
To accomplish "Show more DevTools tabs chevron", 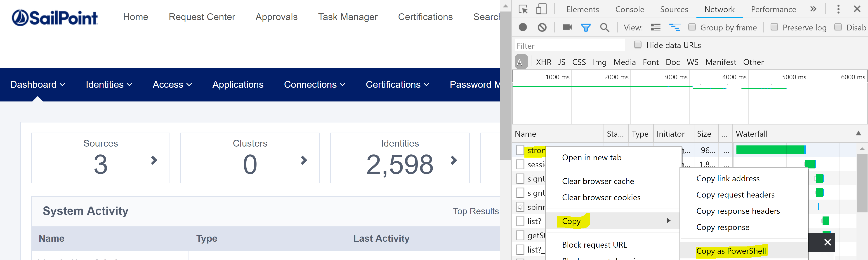I will click(813, 9).
